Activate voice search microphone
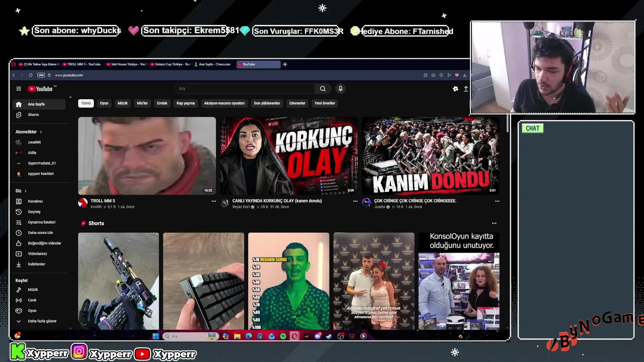This screenshot has height=362, width=644. click(340, 88)
